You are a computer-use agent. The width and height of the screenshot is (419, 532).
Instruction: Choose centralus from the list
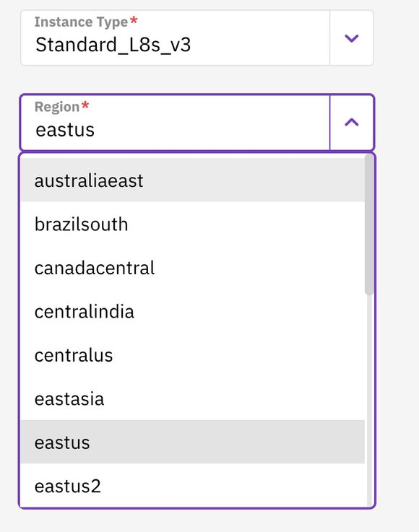click(192, 355)
